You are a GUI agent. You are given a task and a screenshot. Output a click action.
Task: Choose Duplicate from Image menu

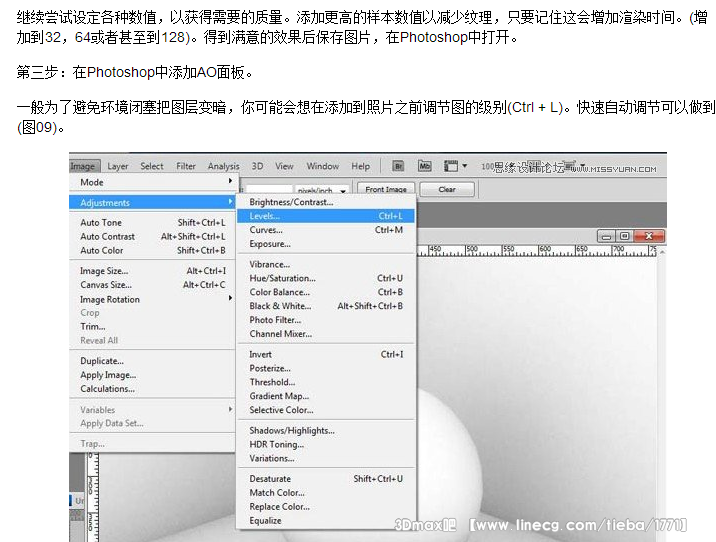152,361
